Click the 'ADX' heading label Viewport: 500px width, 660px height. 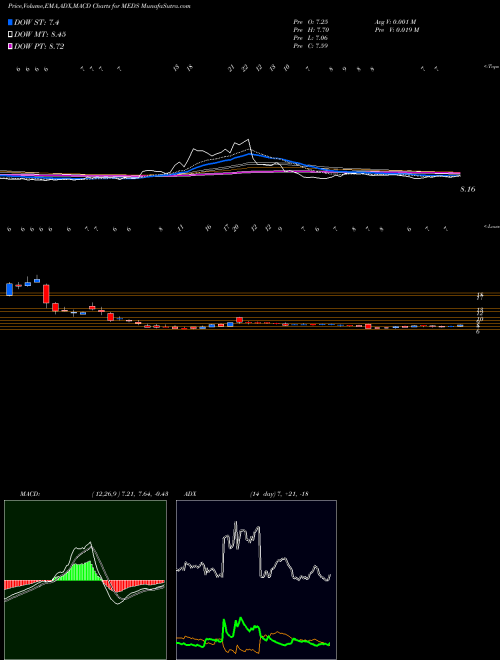(190, 494)
